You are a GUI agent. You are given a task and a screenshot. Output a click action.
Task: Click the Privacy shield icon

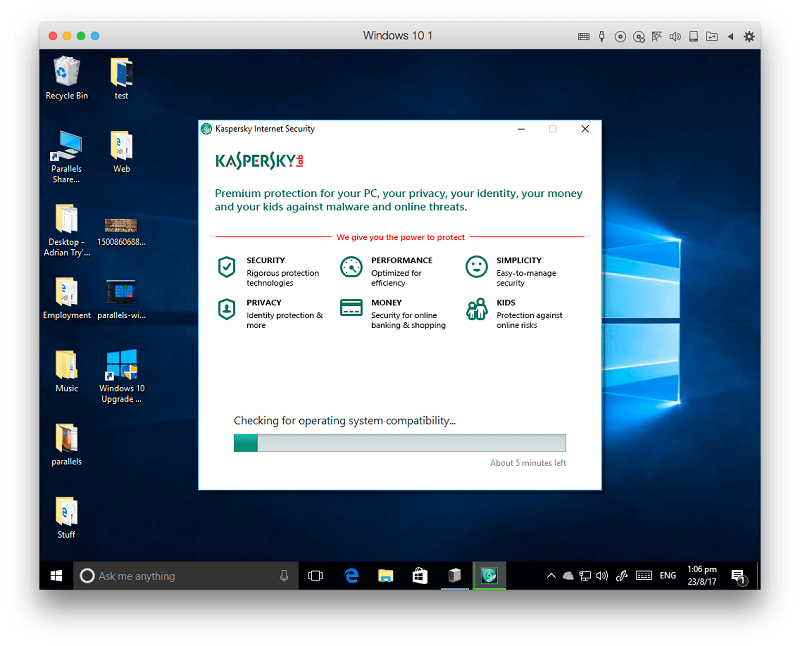point(226,309)
